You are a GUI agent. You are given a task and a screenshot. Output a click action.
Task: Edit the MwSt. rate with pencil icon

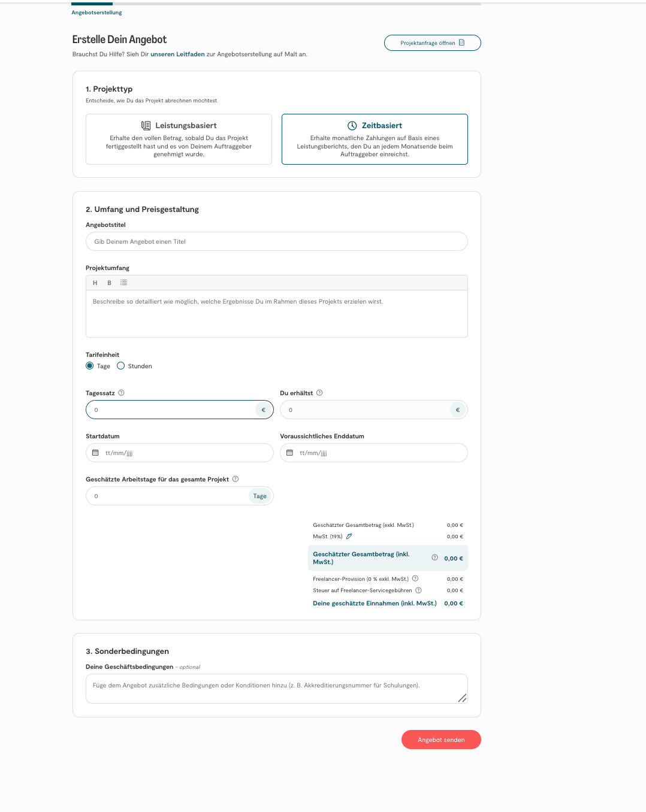(x=349, y=537)
